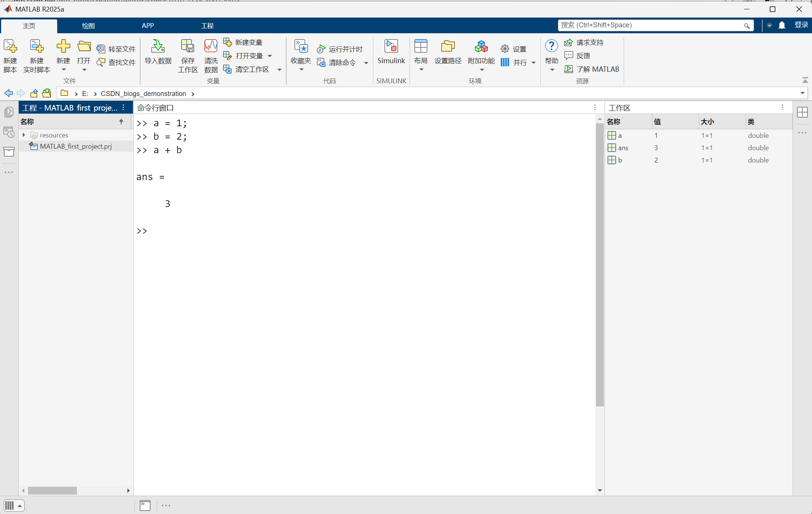Click Save Workspace (保存工作区) icon
Image resolution: width=812 pixels, height=514 pixels.
187,47
